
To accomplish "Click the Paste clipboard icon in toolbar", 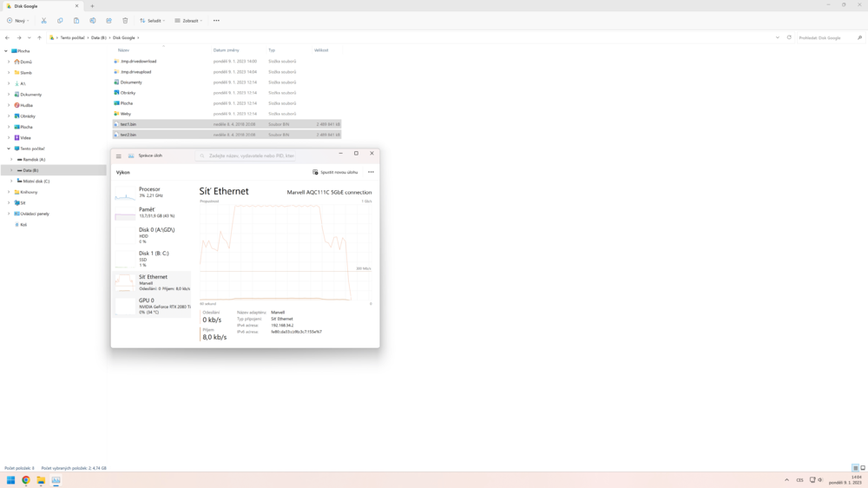I will coord(76,21).
